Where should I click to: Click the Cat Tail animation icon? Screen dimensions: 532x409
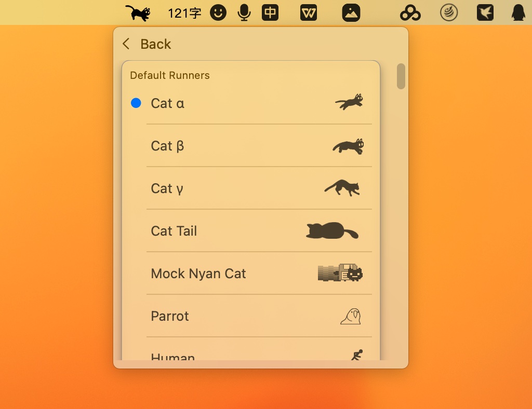[x=331, y=231]
